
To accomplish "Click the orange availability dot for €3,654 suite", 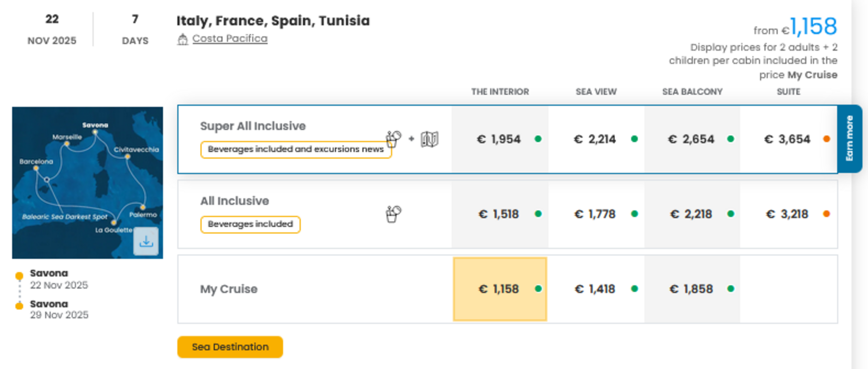I will point(826,139).
